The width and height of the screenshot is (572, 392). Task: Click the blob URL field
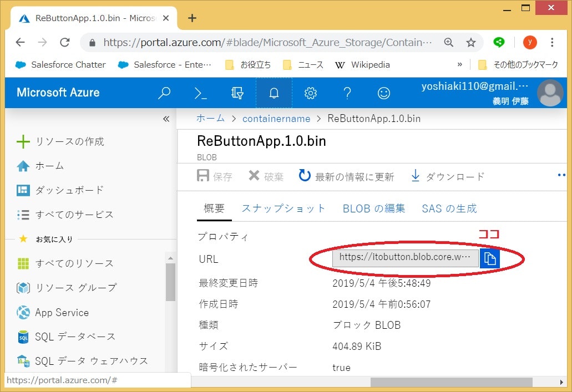click(x=406, y=258)
